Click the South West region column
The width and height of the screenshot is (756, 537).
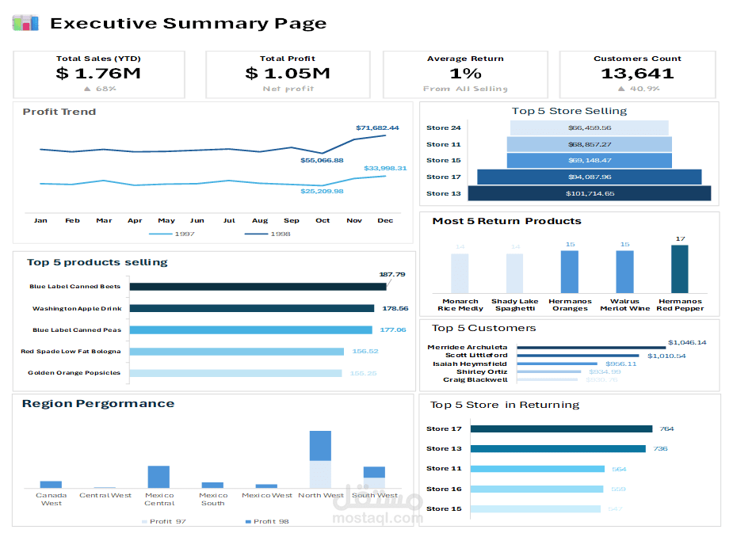point(374,478)
